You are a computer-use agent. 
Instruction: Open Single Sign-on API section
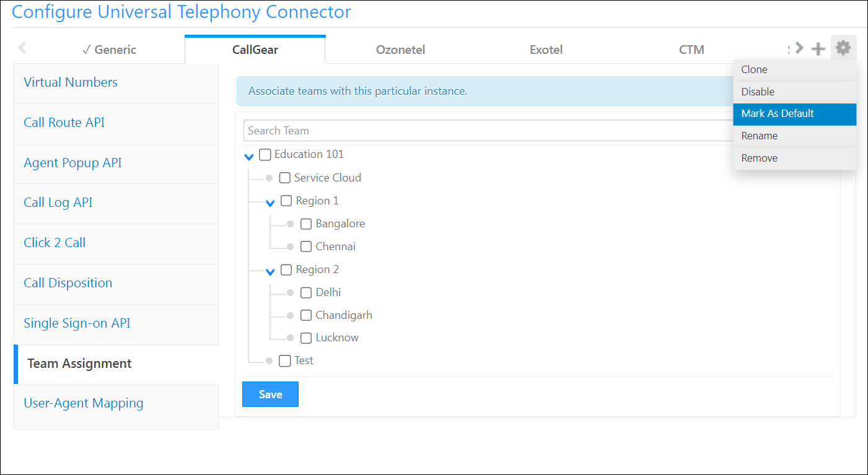coord(116,324)
